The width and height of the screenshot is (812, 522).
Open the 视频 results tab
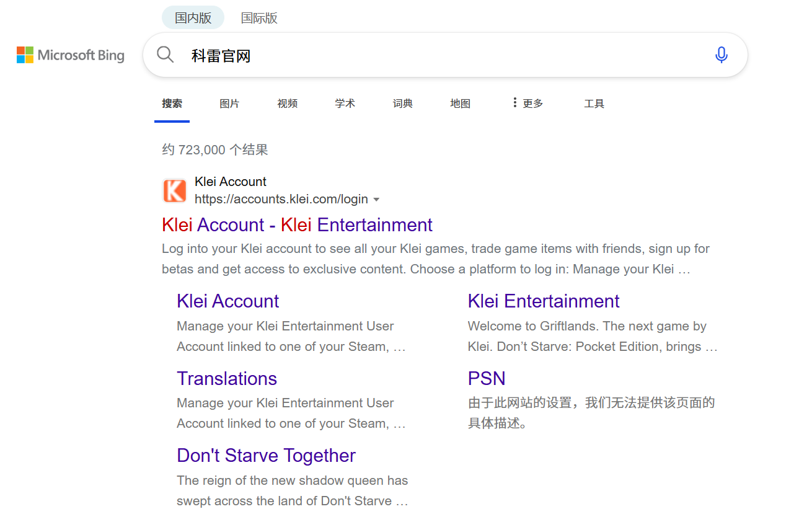[287, 104]
